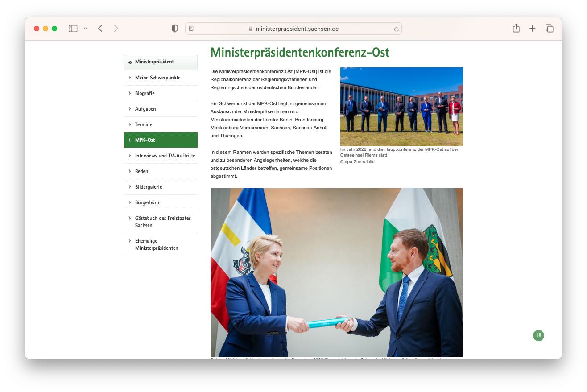Click the arrow beside Biografie
This screenshot has width=587, height=392.
point(130,93)
